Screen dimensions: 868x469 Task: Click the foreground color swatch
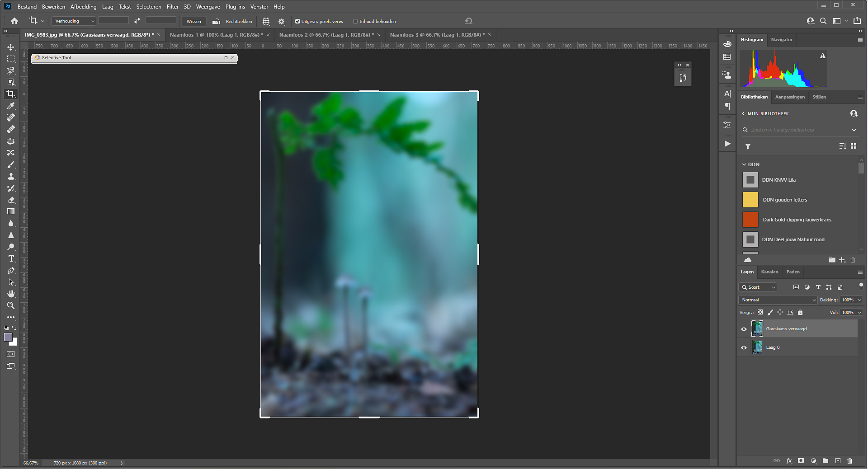coord(8,338)
